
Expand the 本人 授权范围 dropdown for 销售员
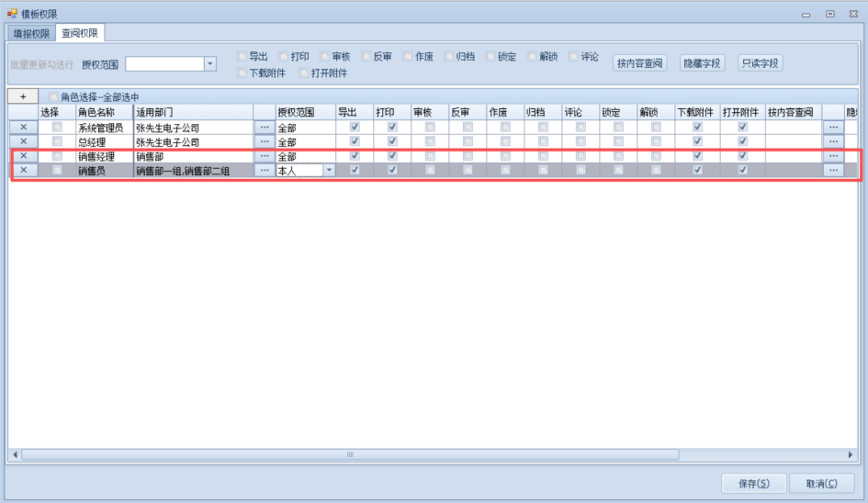(x=328, y=170)
